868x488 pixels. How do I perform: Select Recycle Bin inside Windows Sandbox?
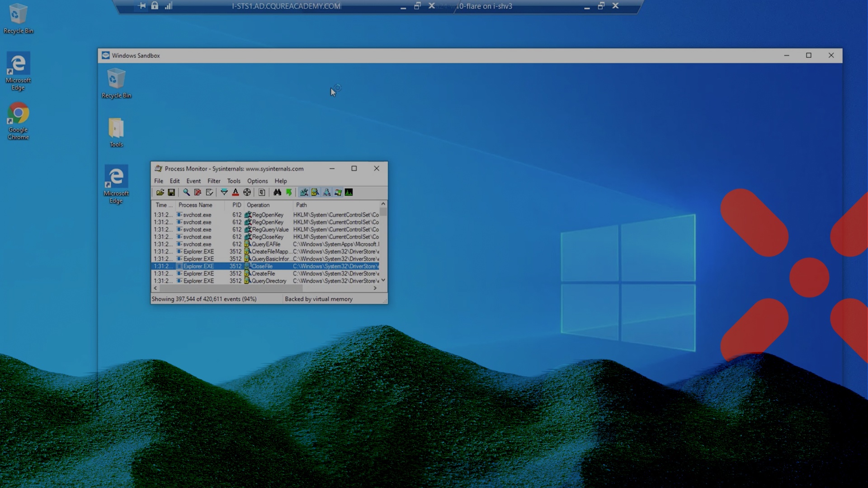[116, 83]
